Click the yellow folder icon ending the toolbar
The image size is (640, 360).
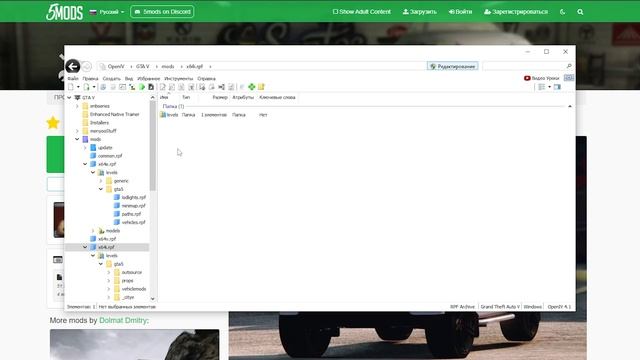coord(261,87)
